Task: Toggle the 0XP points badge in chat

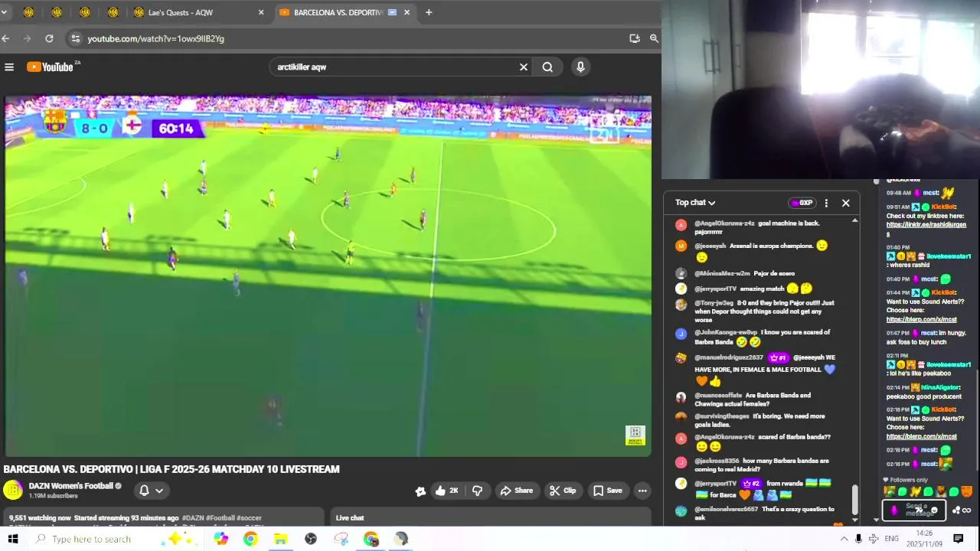Action: pyautogui.click(x=802, y=203)
